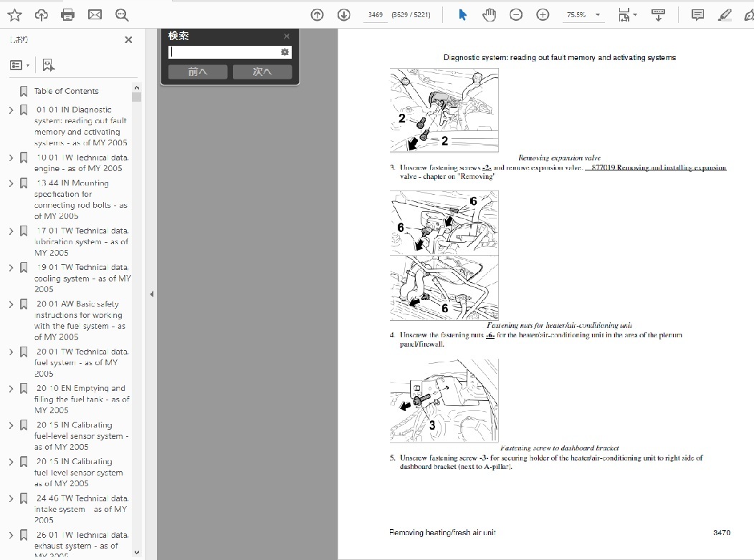The width and height of the screenshot is (754, 560).
Task: Expand the 10 01 TW Technical data engine bookmark
Action: tap(11, 158)
